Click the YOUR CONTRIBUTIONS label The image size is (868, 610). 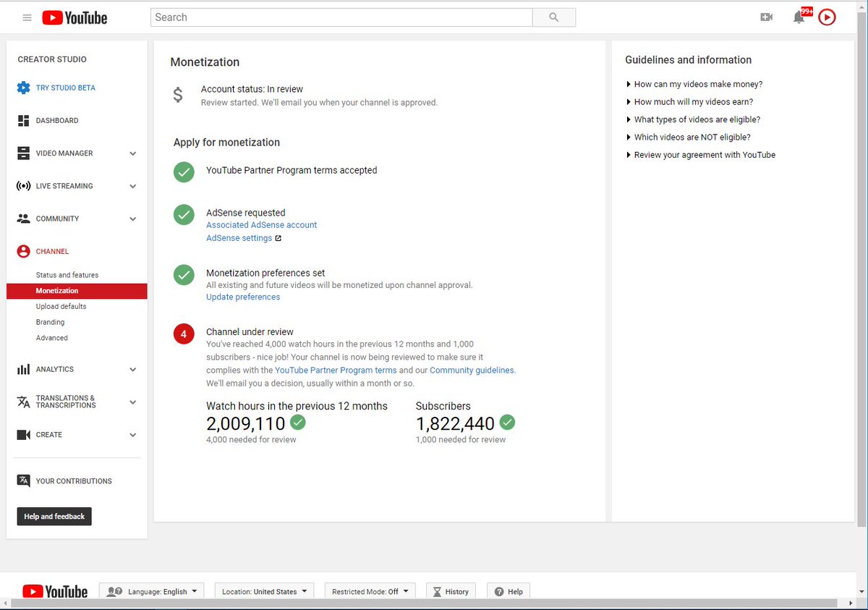74,481
